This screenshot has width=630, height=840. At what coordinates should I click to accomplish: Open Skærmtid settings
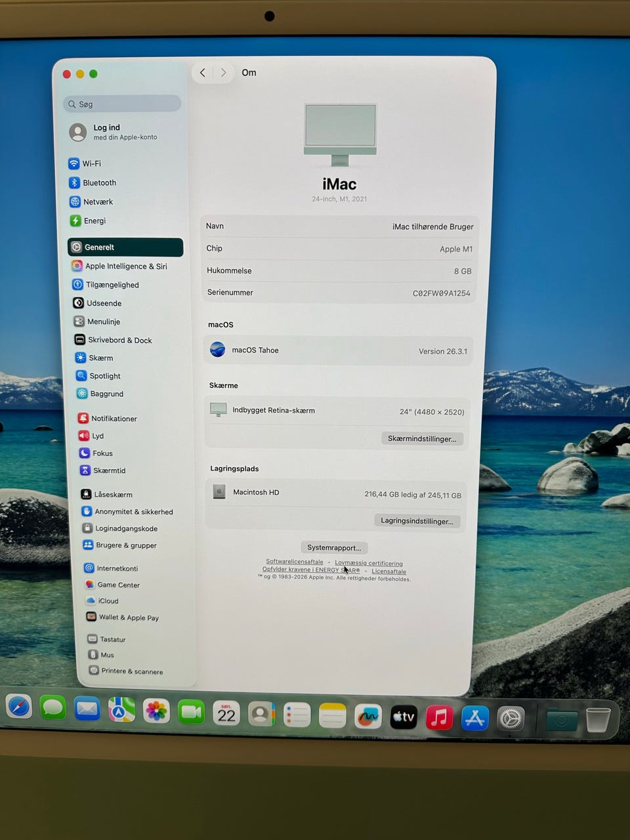102,471
